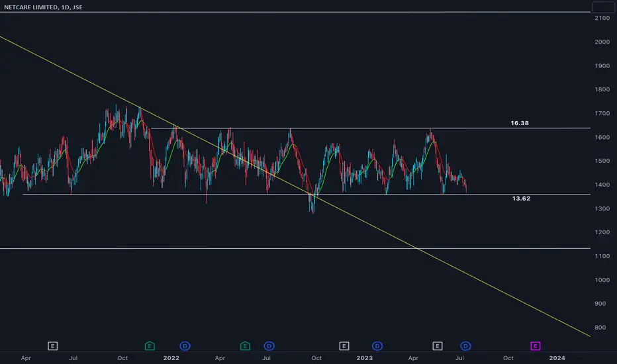Click dividend marker above Jul 2023
617x364 pixels.
pos(465,346)
